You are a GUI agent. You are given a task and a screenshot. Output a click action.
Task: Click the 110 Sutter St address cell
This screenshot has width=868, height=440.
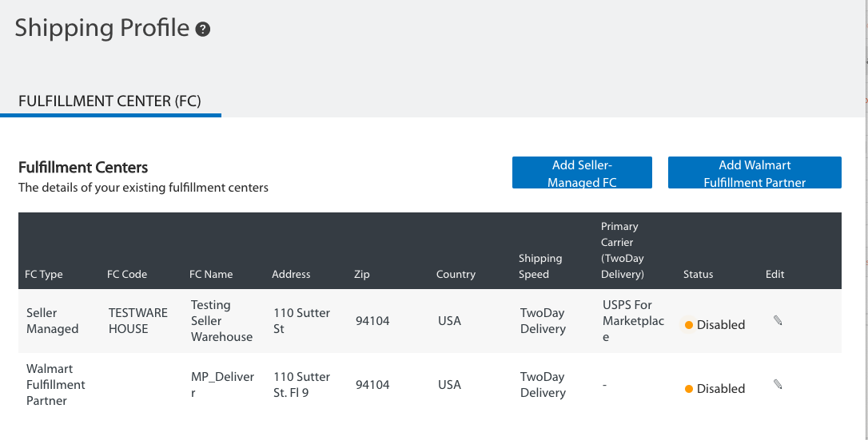[x=301, y=320]
